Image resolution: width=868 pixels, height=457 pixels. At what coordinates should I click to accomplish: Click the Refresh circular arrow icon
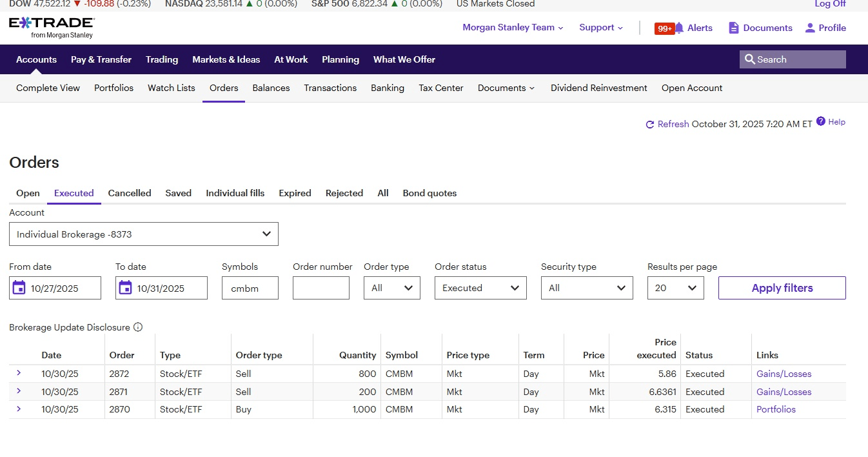tap(650, 125)
